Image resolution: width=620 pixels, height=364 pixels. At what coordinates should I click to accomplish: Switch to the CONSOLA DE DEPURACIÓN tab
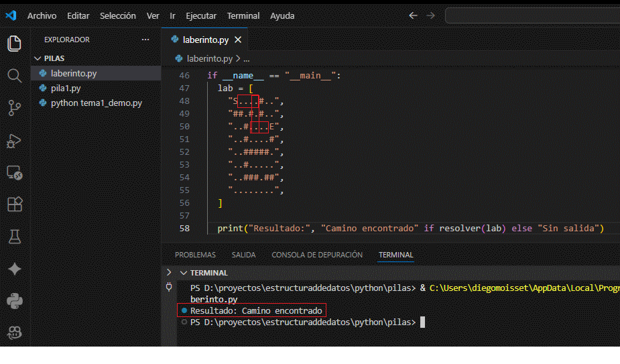(316, 255)
